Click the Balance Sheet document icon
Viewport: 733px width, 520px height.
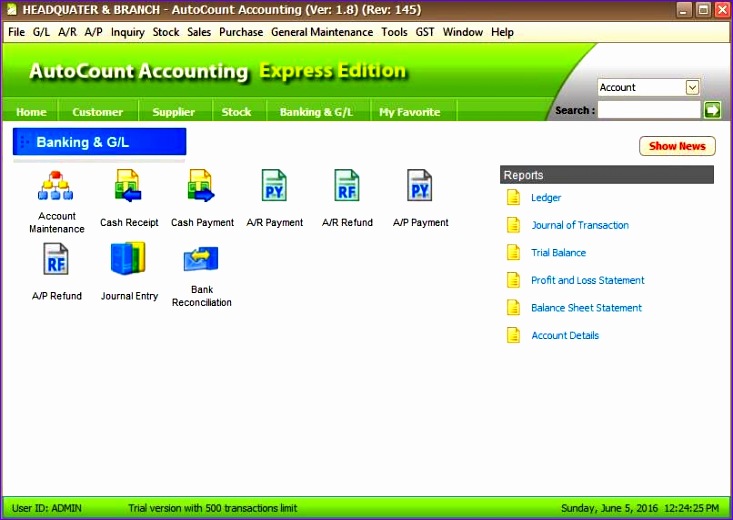(513, 308)
